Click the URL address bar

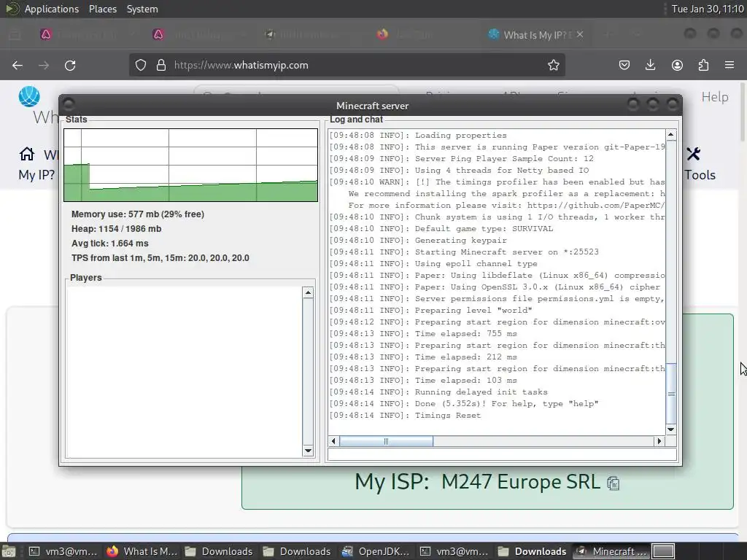click(x=347, y=65)
